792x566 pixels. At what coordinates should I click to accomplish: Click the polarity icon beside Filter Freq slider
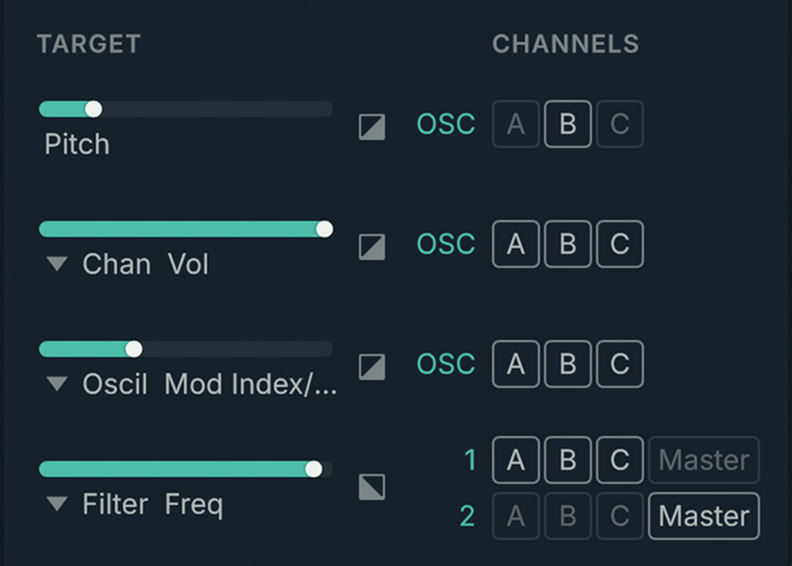coord(372,487)
